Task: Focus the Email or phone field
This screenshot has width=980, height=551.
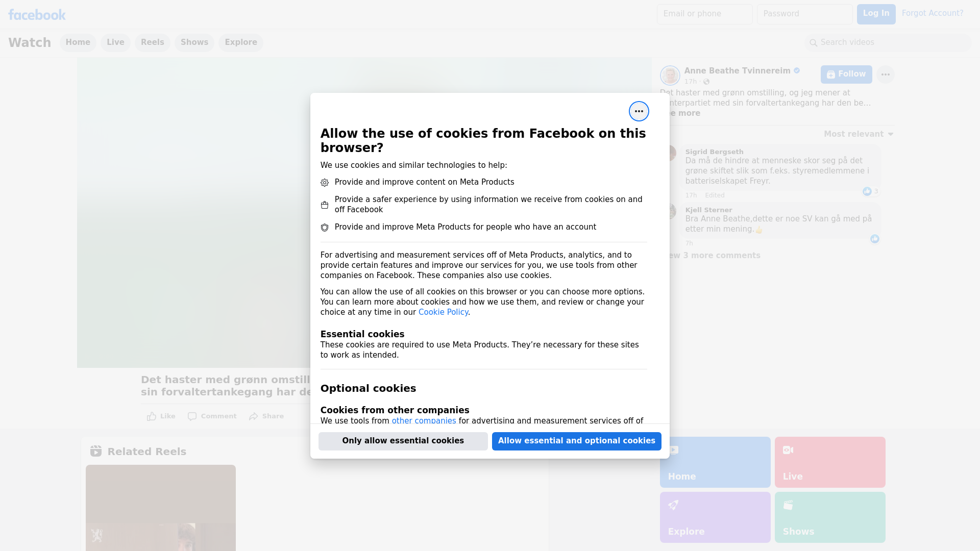Action: pyautogui.click(x=705, y=14)
